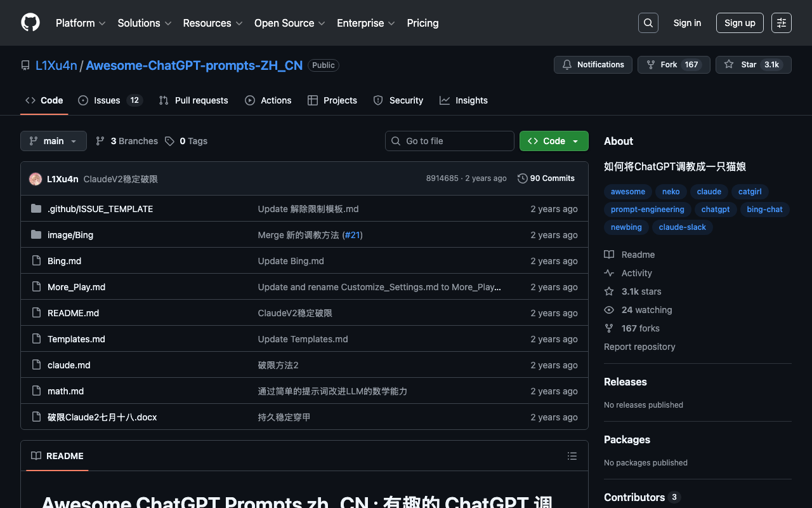The height and width of the screenshot is (508, 812).
Task: Switch to the Issues tab
Action: pyautogui.click(x=110, y=100)
